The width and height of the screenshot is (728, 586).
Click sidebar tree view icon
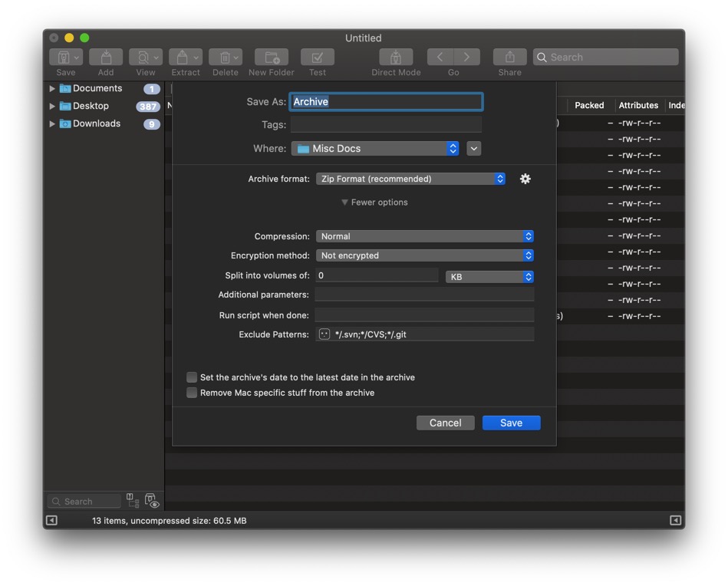pos(133,501)
